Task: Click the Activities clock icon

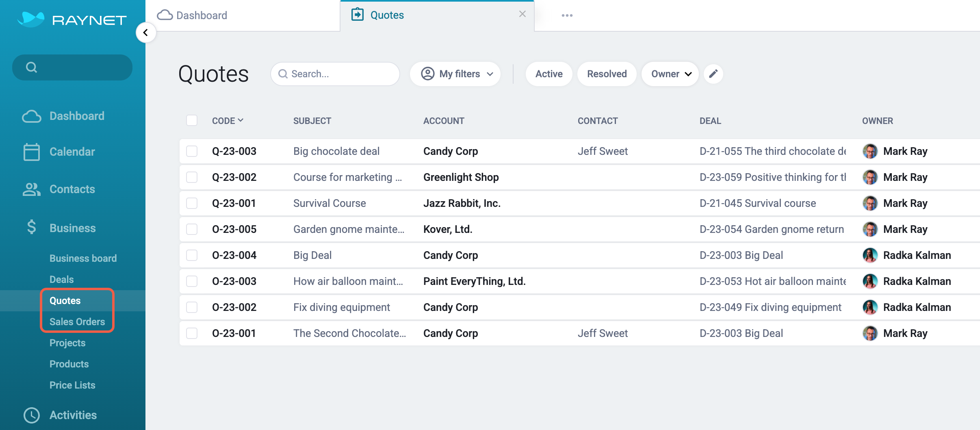Action: 31,415
